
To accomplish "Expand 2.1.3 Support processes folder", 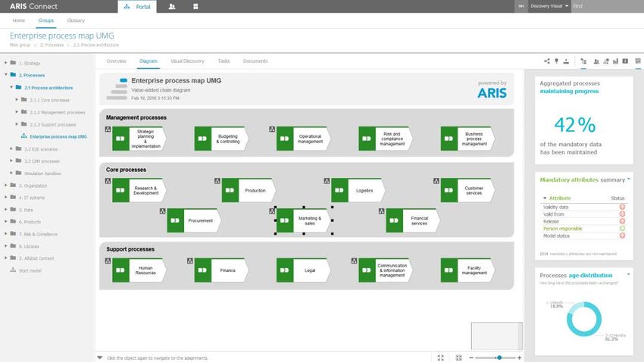I will tap(17, 124).
